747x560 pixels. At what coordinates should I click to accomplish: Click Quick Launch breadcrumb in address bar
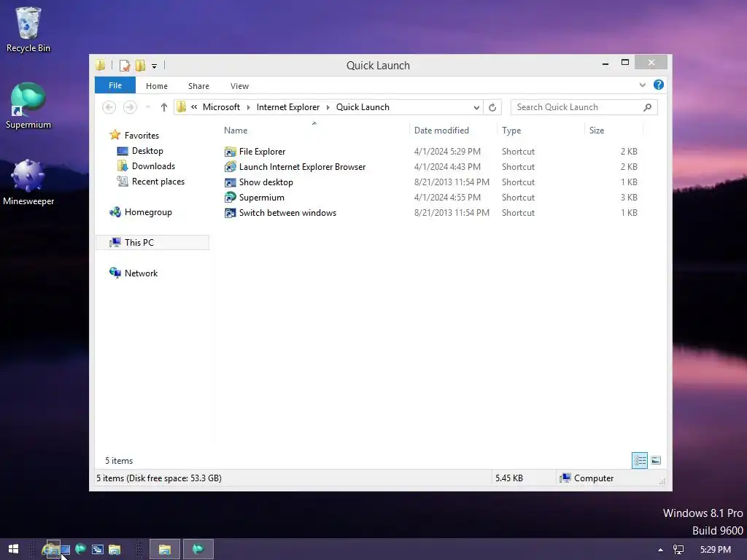(363, 107)
